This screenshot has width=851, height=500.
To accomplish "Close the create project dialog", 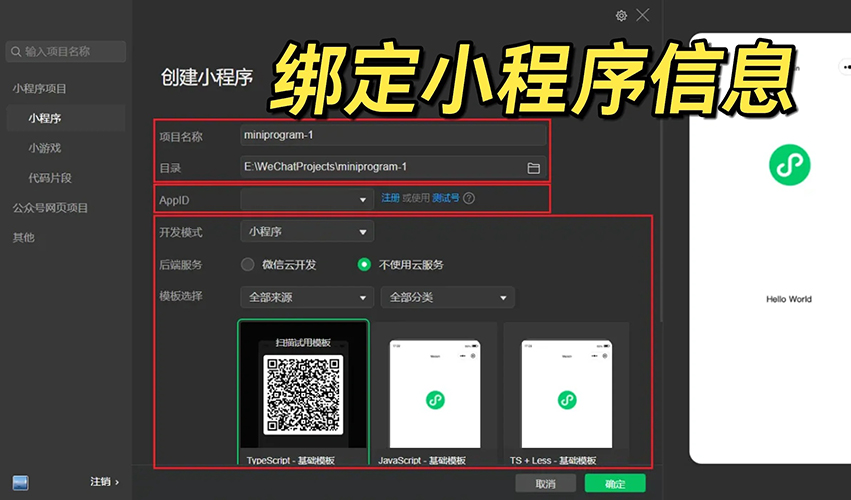I will 643,15.
